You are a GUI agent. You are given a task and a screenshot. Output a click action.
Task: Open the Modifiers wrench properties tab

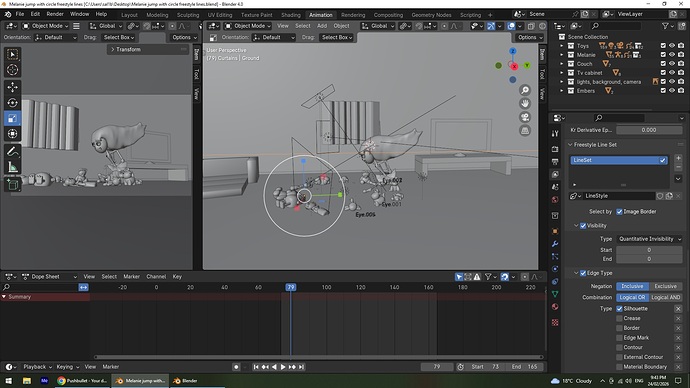click(555, 244)
